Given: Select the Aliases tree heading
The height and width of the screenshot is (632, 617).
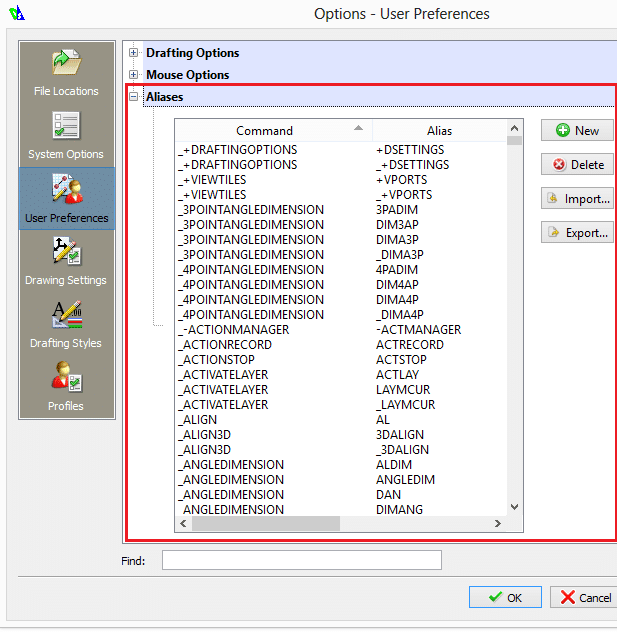Looking at the screenshot, I should (x=164, y=97).
